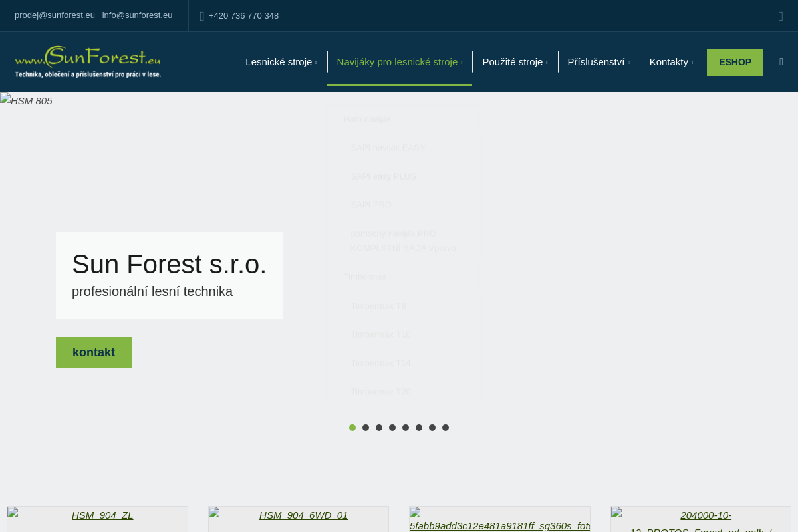Open the HSM_904_ZL product thumbnail

click(x=102, y=515)
